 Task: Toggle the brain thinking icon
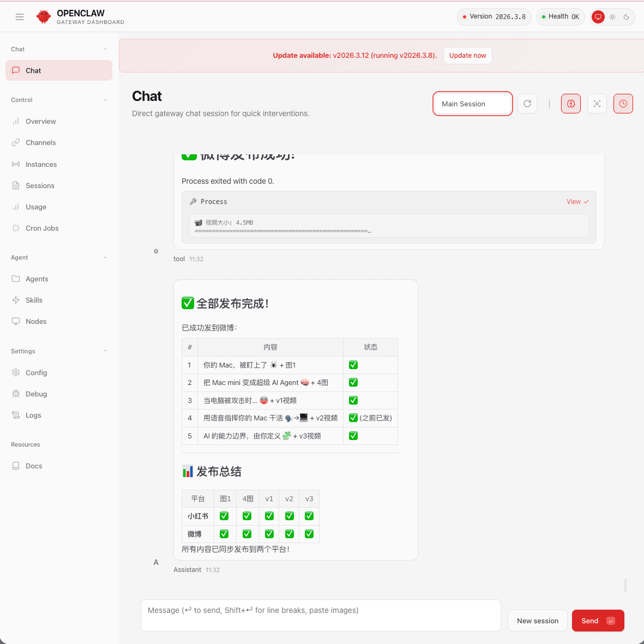[571, 104]
